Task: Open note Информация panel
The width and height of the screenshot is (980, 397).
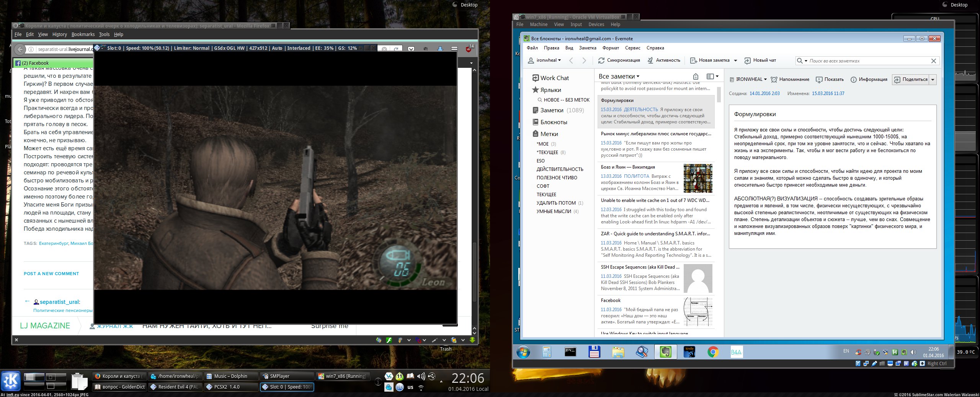Action: [869, 79]
